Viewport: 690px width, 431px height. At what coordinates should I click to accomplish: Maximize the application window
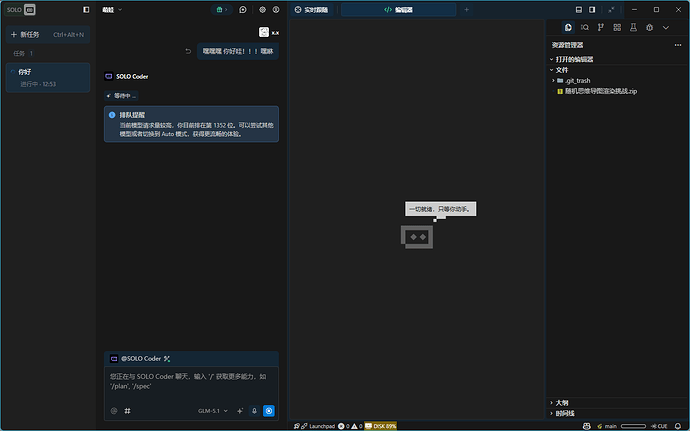coord(656,10)
